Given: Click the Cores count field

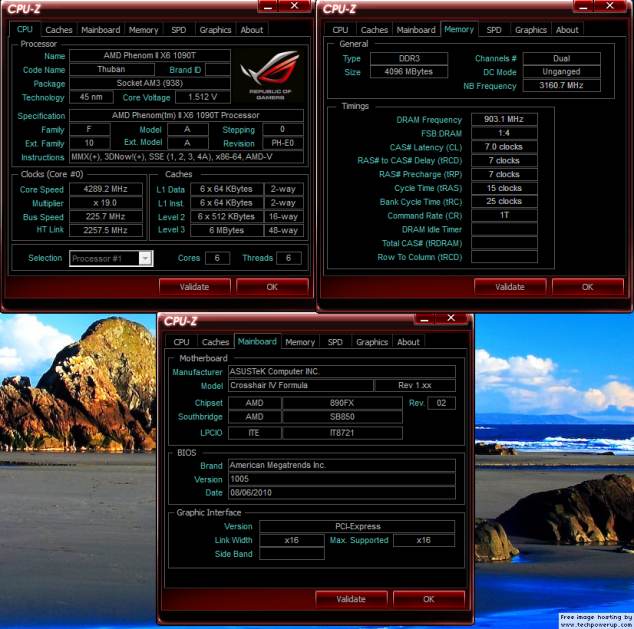Looking at the screenshot, I should click(218, 258).
